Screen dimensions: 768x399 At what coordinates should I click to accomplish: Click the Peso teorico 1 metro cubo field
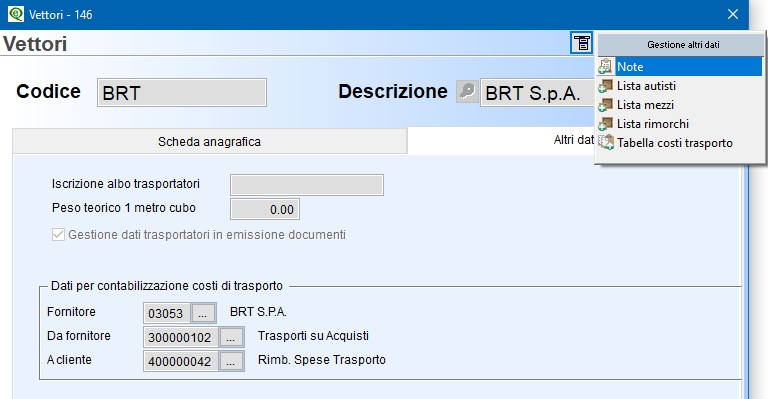(x=264, y=209)
